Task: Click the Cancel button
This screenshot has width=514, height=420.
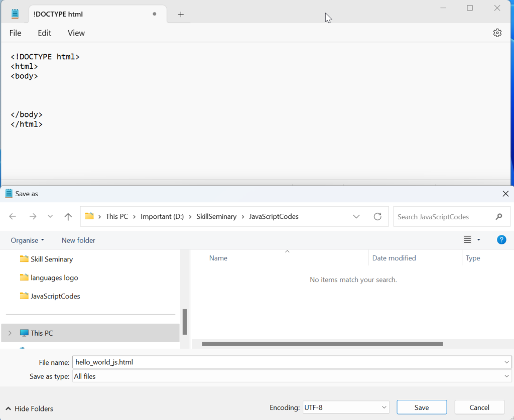Action: coord(479,407)
